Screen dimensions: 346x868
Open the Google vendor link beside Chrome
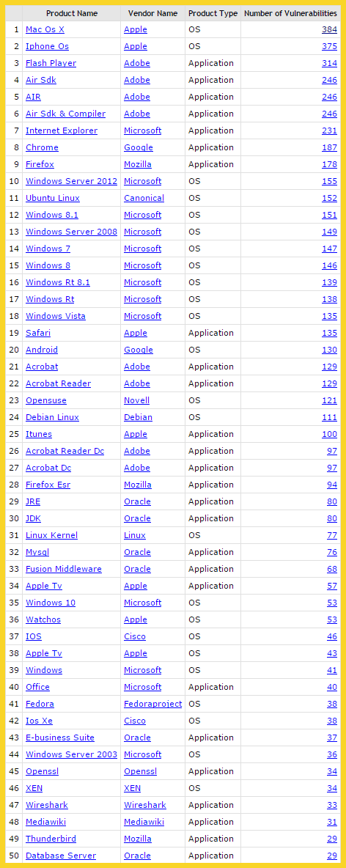tap(139, 148)
